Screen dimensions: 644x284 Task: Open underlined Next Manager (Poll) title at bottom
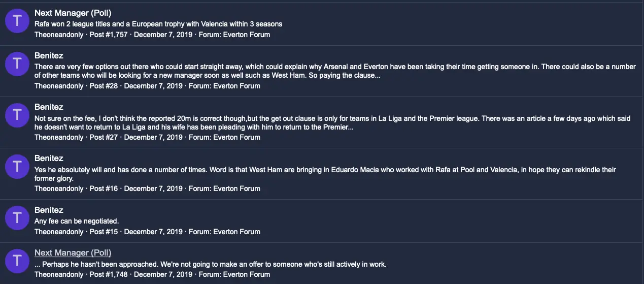tap(73, 253)
